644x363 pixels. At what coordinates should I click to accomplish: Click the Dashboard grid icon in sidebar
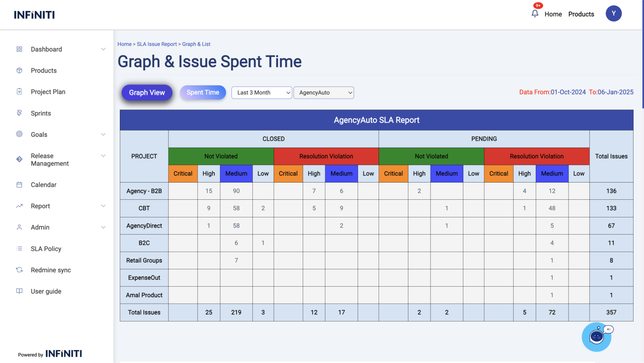click(19, 49)
